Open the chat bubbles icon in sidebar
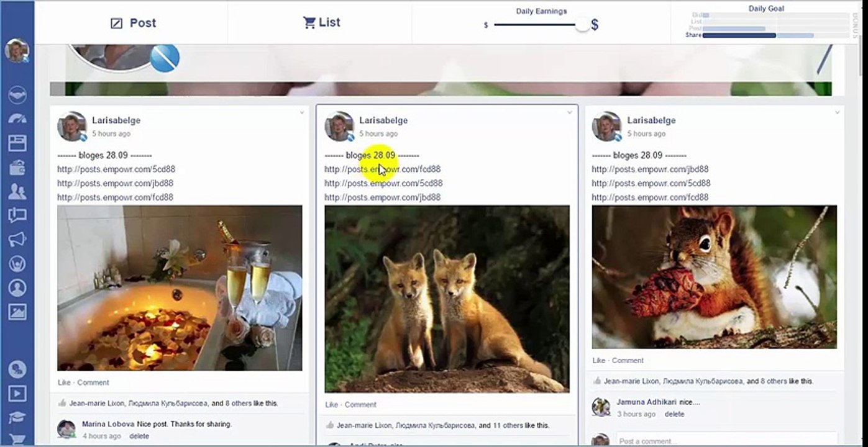 tap(17, 215)
